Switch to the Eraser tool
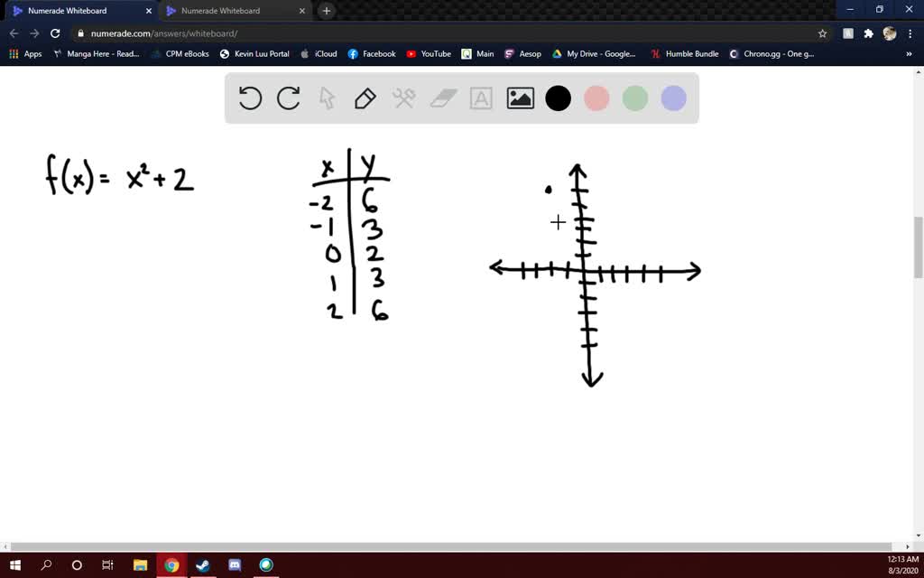924x578 pixels. tap(441, 98)
